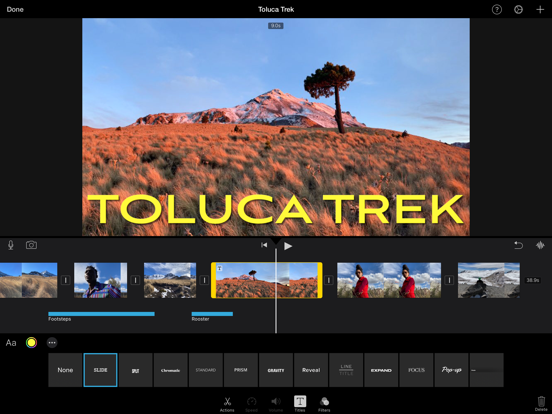The height and width of the screenshot is (414, 552).
Task: Open the camera icon to record
Action: click(x=31, y=245)
